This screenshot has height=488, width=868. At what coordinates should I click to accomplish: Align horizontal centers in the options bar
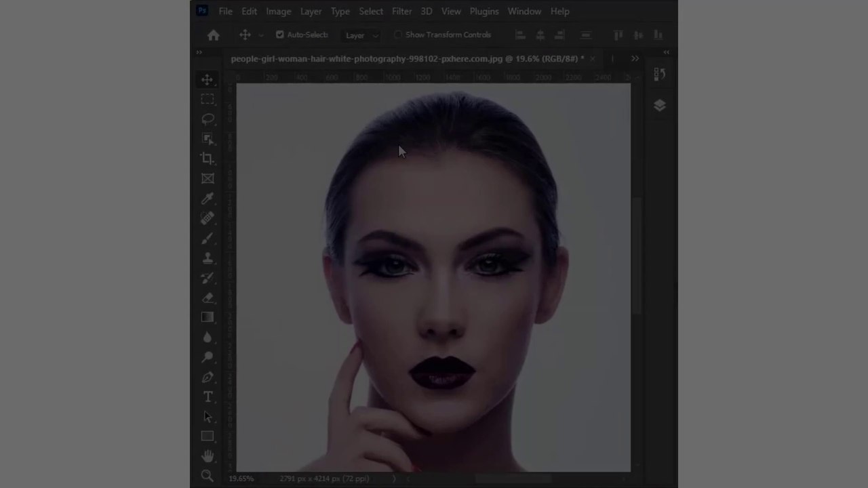(540, 35)
